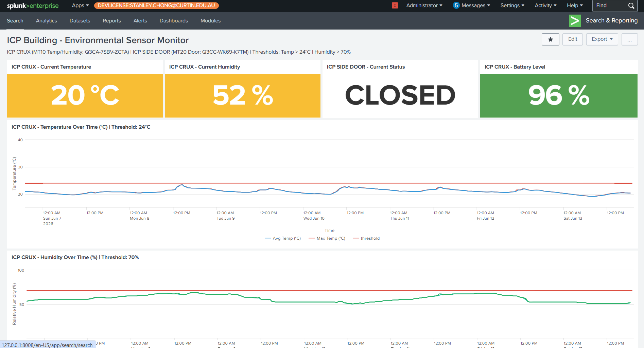This screenshot has height=348, width=644.
Task: Click the green Battery Level 96% panel
Action: [x=559, y=95]
